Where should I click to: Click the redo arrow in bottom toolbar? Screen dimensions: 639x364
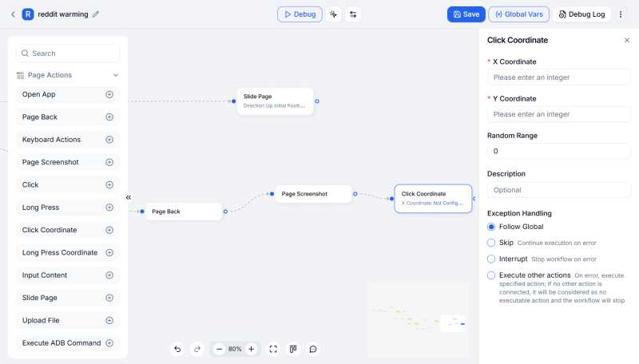pyautogui.click(x=197, y=349)
